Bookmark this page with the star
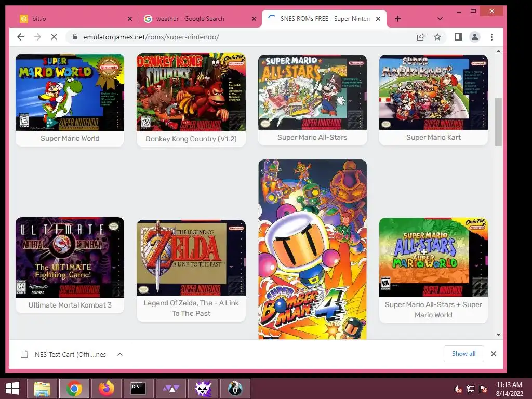 click(x=437, y=37)
